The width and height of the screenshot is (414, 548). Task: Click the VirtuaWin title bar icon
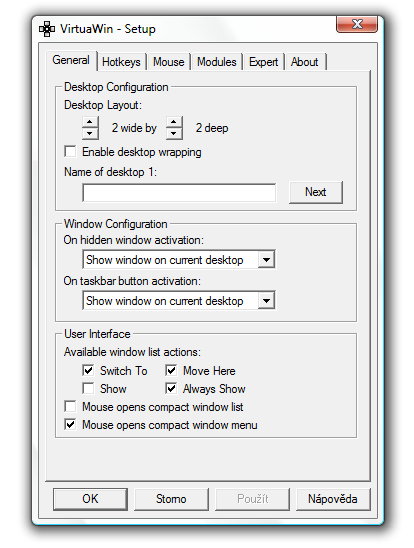47,29
